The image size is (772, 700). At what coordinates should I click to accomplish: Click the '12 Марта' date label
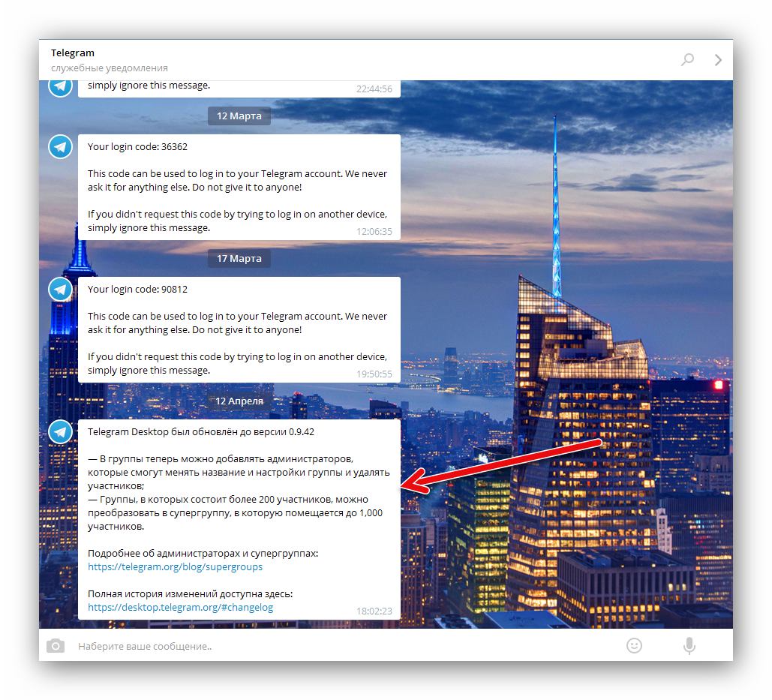(239, 116)
